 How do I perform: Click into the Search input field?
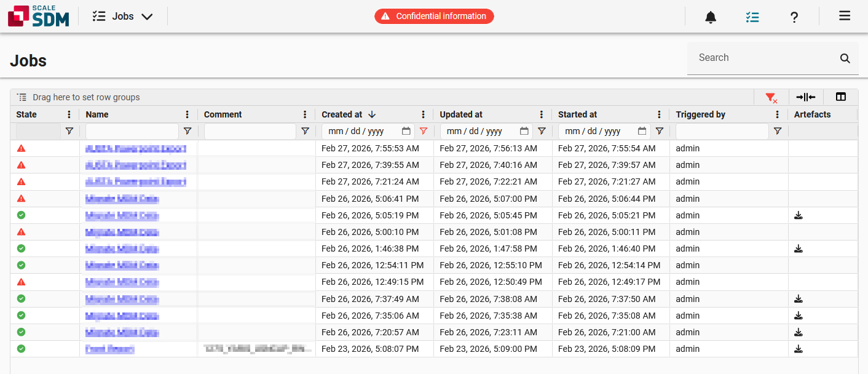[x=762, y=58]
